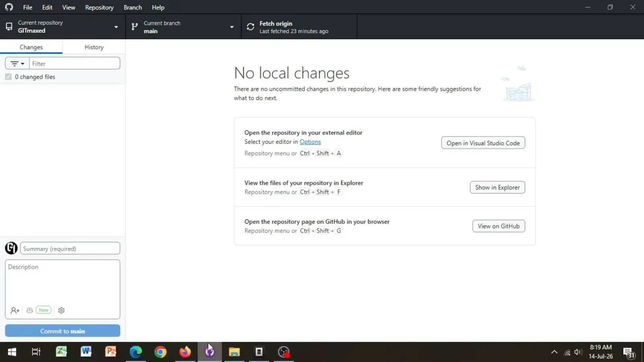Open the Help menu
The height and width of the screenshot is (362, 644).
pos(158,7)
